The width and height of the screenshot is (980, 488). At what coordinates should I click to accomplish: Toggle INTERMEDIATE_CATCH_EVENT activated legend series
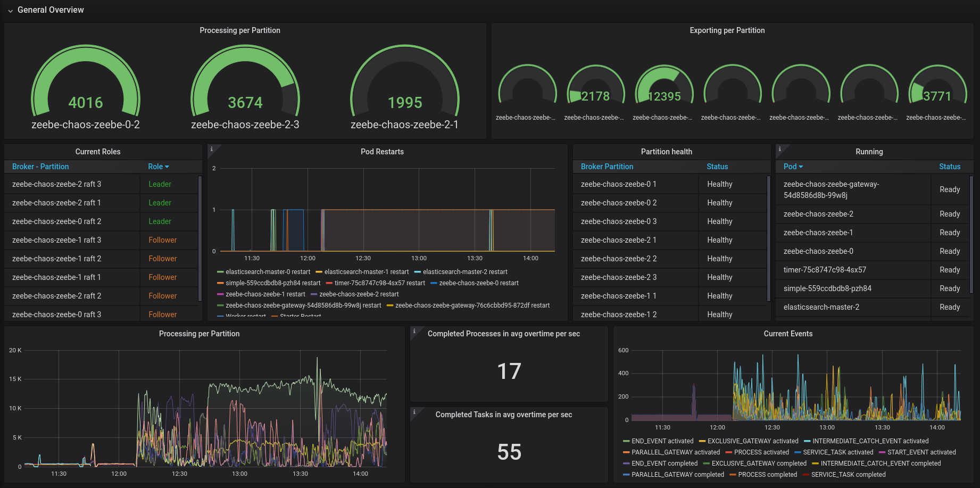coord(870,441)
